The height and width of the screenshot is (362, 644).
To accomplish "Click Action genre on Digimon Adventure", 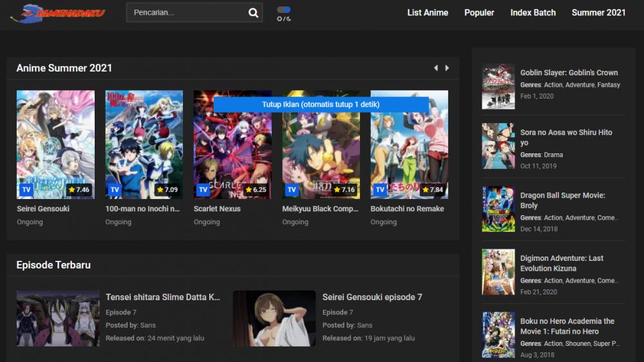I will tap(553, 281).
